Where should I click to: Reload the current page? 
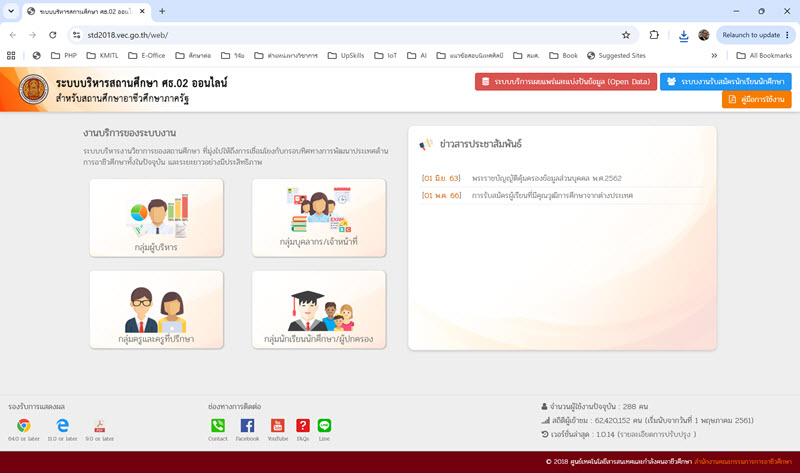[53, 35]
